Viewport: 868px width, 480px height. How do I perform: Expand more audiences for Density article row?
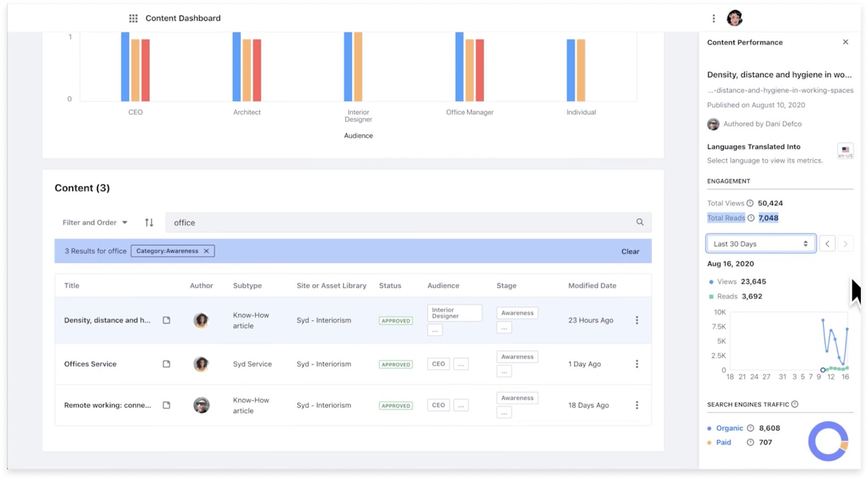[x=435, y=330]
